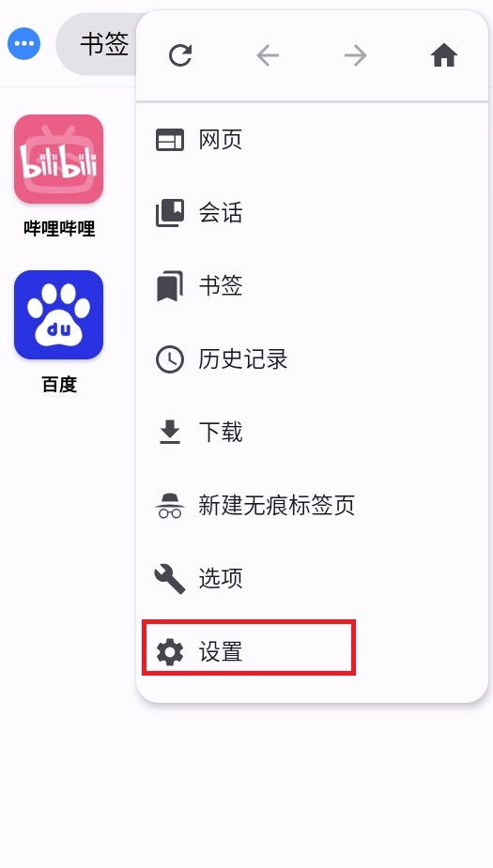Click the reload page icon
This screenshot has width=493, height=868.
tap(180, 55)
